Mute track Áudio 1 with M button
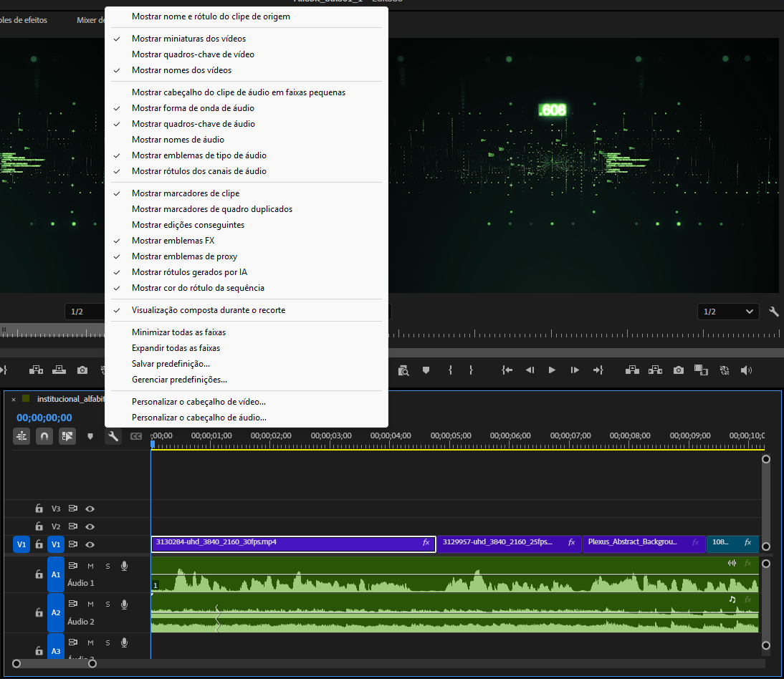Viewport: 784px width, 679px height. [90, 566]
